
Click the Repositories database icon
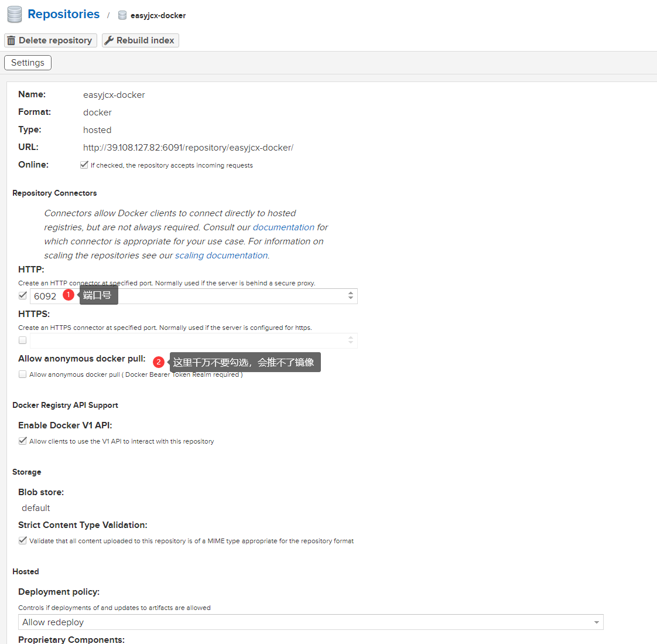(x=15, y=14)
